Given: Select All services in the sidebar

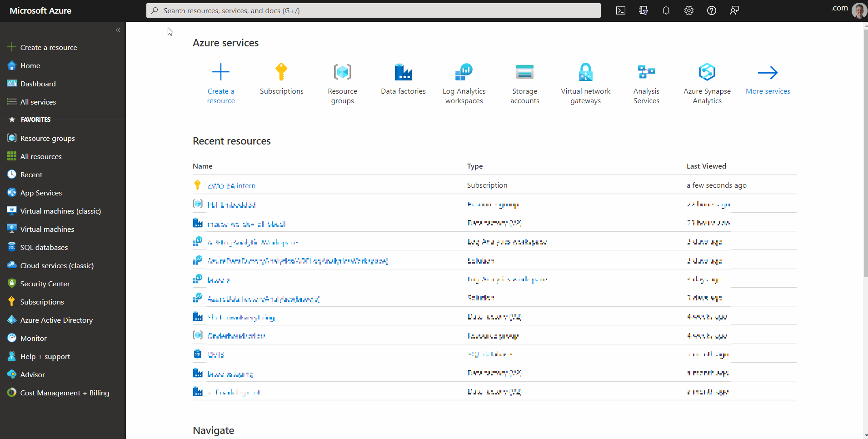Looking at the screenshot, I should pos(38,102).
